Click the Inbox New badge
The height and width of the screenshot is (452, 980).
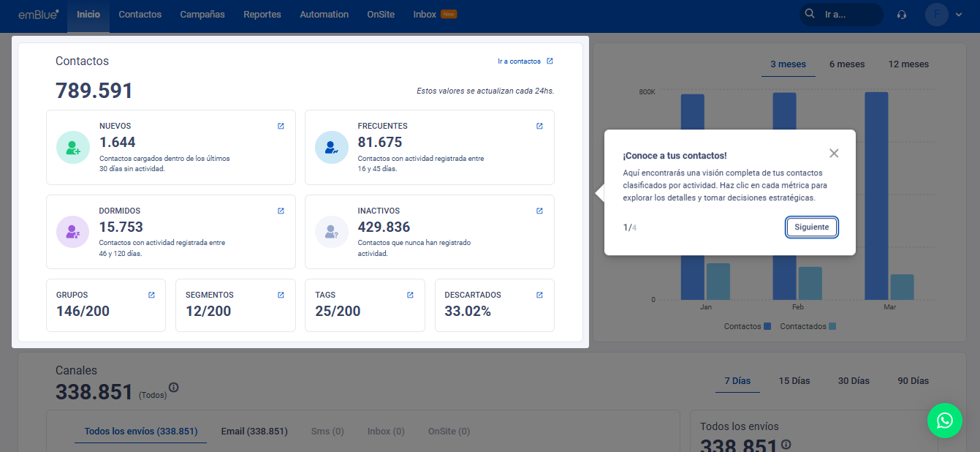click(x=449, y=14)
